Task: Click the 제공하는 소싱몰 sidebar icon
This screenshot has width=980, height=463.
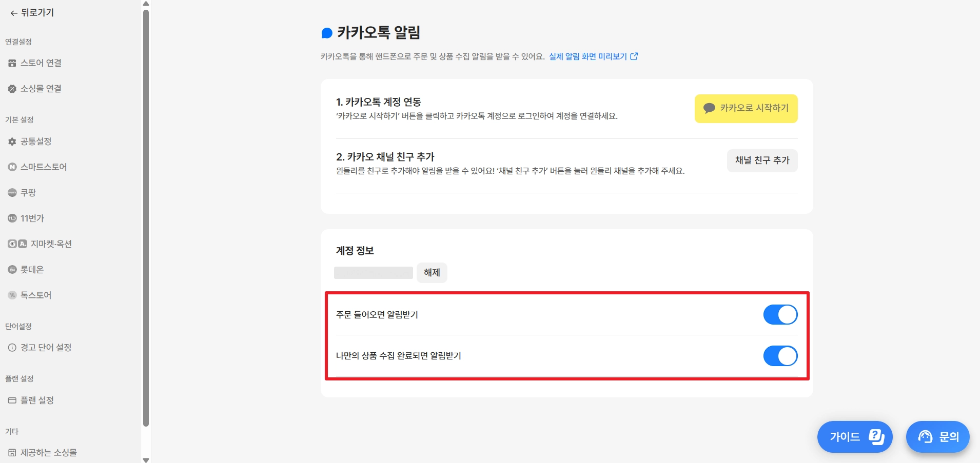Action: pos(12,453)
